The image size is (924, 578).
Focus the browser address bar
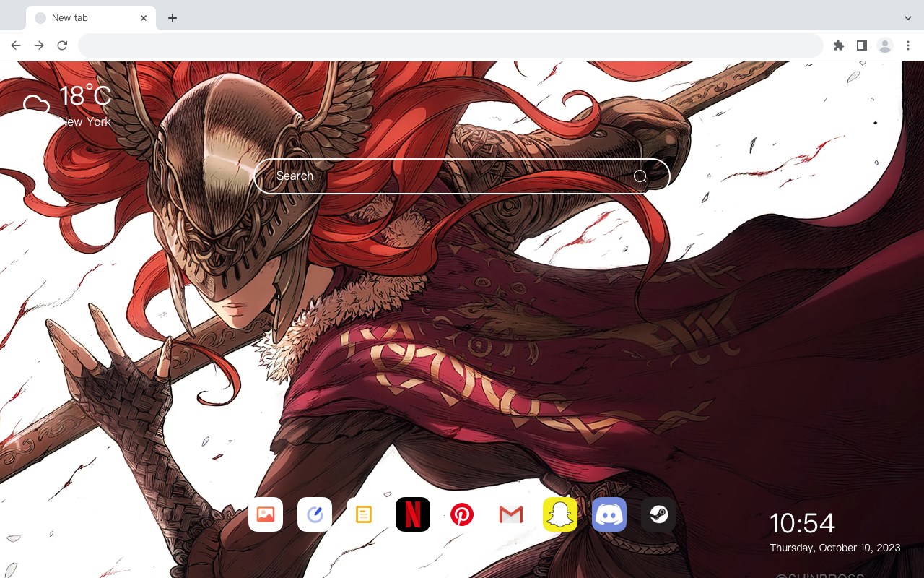click(x=450, y=46)
